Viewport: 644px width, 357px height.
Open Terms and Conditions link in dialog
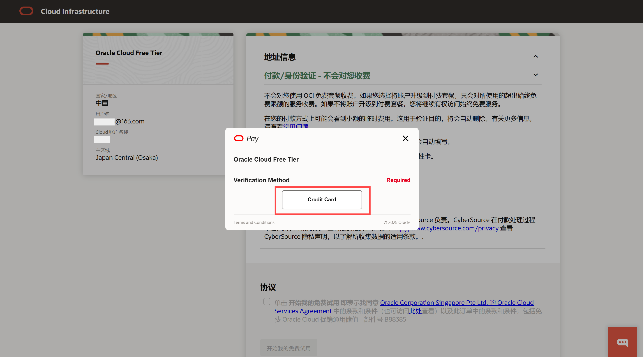point(254,222)
